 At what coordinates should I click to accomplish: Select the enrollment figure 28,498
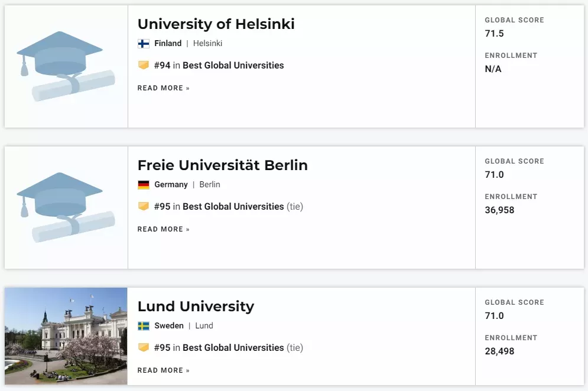(499, 351)
